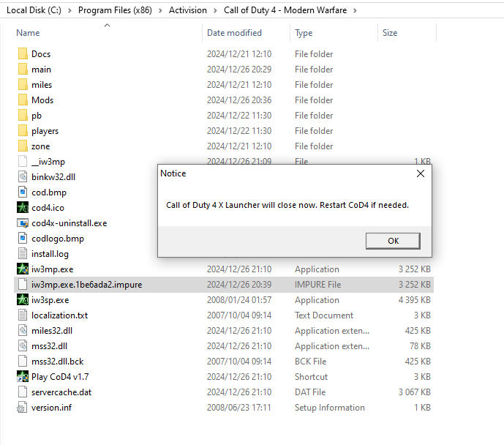
Task: Click the cod4.ico game icon
Action: point(23,208)
